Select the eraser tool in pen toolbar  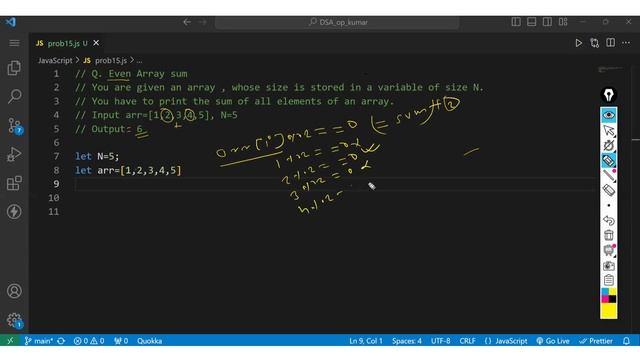(x=609, y=190)
